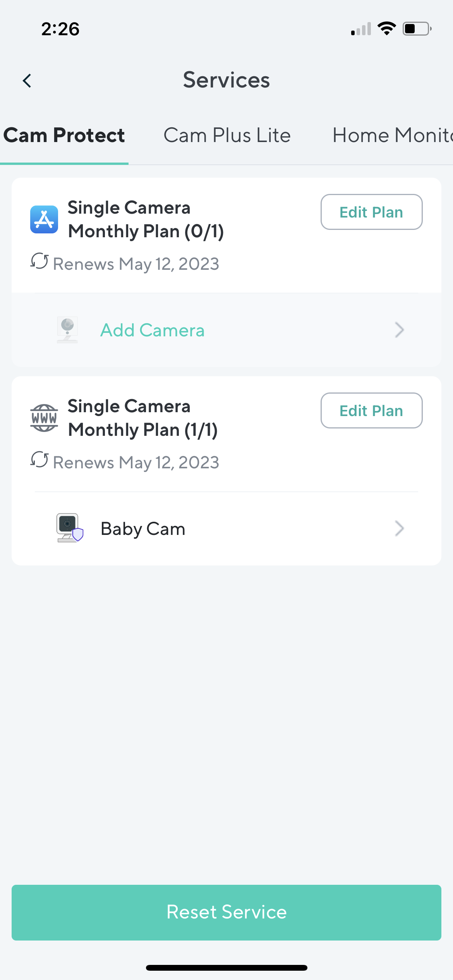Edit the App Store Single Camera plan
Screen dimensions: 453x980
pos(371,212)
